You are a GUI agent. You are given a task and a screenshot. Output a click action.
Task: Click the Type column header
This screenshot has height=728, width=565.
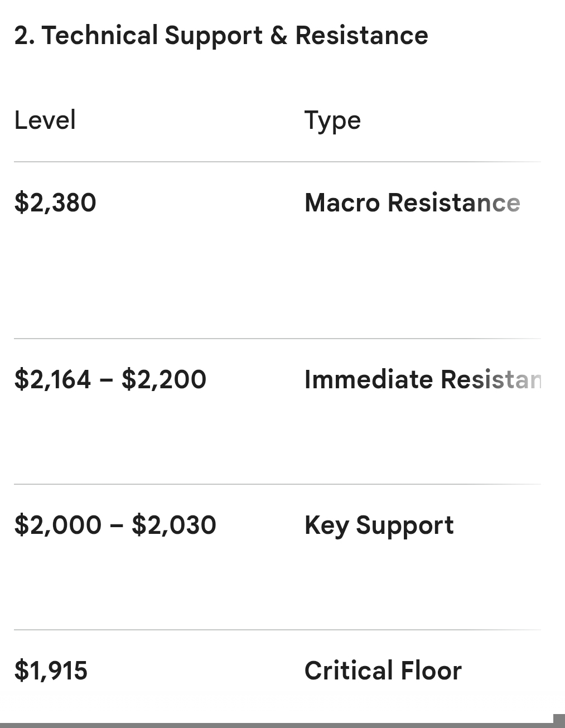[332, 120]
